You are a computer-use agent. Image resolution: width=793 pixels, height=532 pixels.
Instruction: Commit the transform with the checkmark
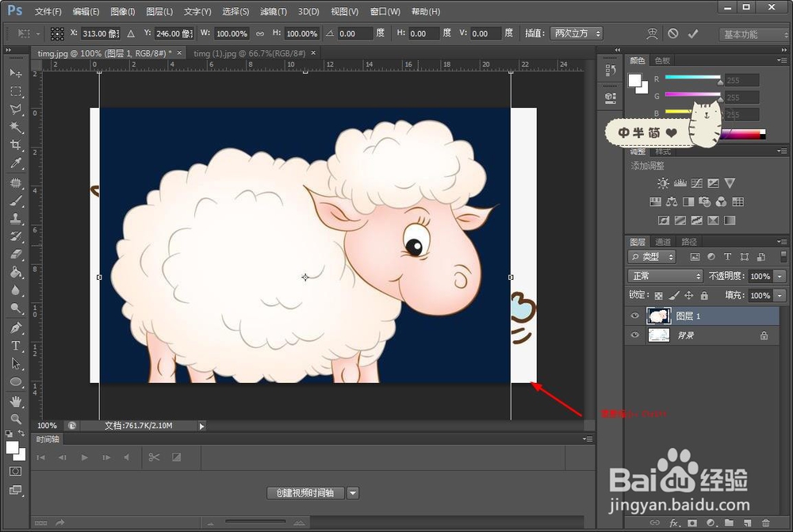pyautogui.click(x=693, y=34)
